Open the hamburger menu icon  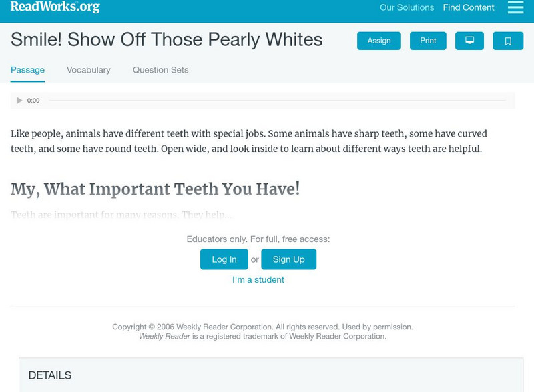pos(515,7)
